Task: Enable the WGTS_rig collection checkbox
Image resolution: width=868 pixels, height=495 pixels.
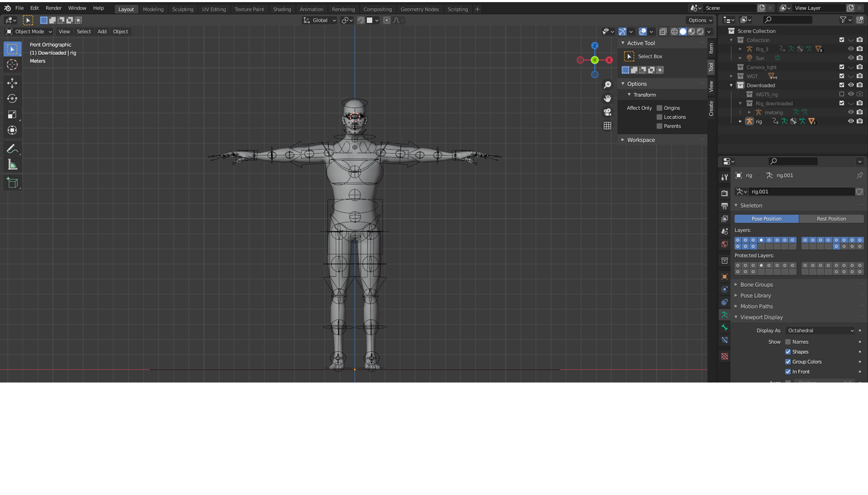Action: point(842,94)
